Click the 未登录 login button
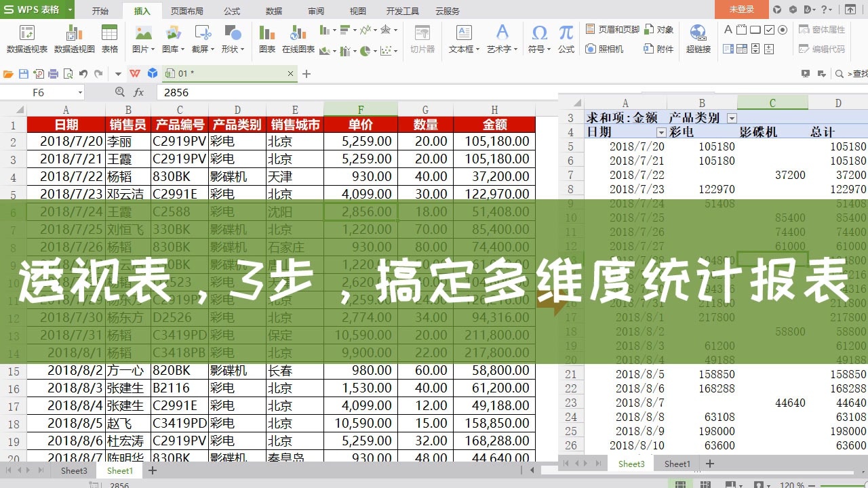 [x=741, y=9]
